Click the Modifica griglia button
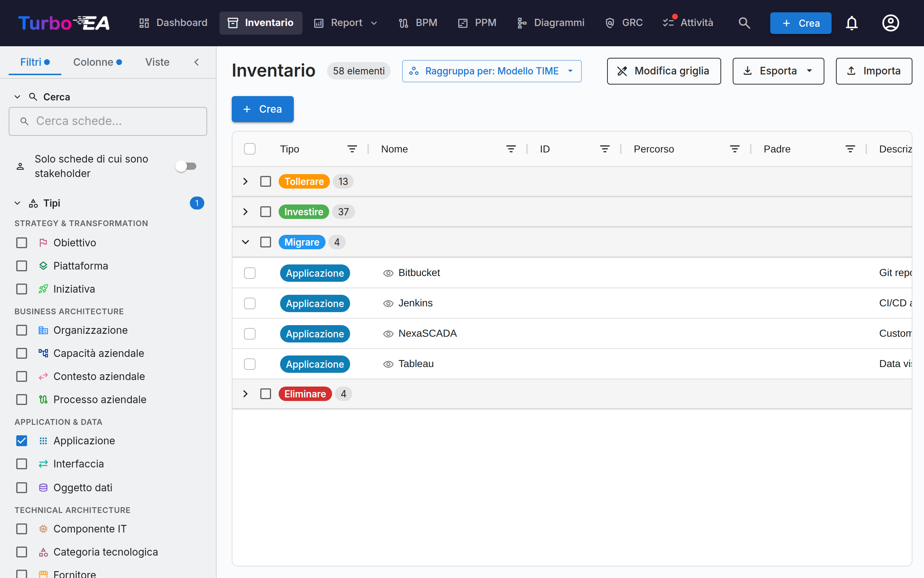 (x=664, y=71)
